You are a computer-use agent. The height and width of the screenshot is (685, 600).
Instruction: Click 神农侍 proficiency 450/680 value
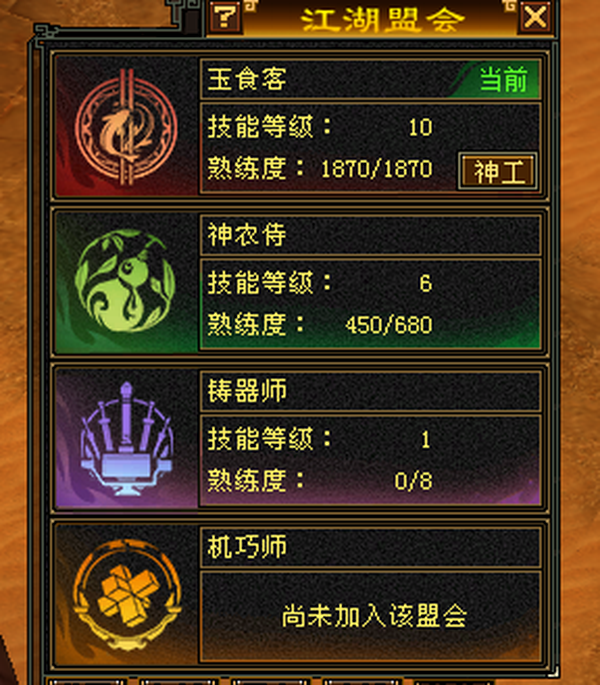(x=389, y=325)
